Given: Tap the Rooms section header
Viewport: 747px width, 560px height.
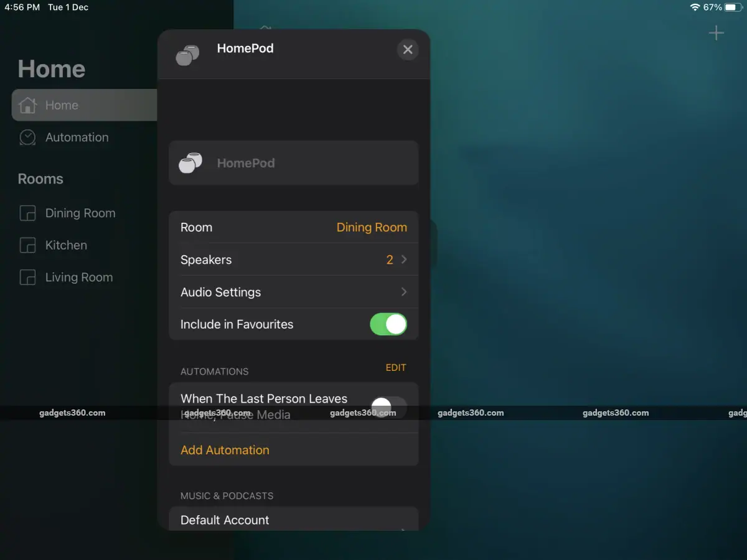Looking at the screenshot, I should [40, 179].
